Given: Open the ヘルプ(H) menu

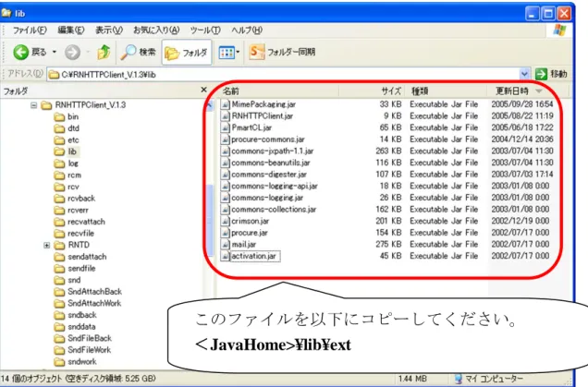Looking at the screenshot, I should click(247, 30).
